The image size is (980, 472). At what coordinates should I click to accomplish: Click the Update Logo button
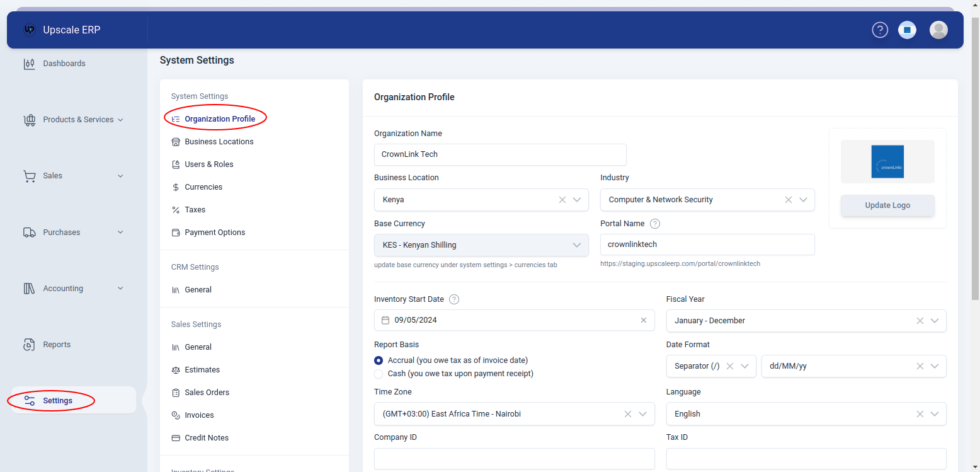(887, 205)
